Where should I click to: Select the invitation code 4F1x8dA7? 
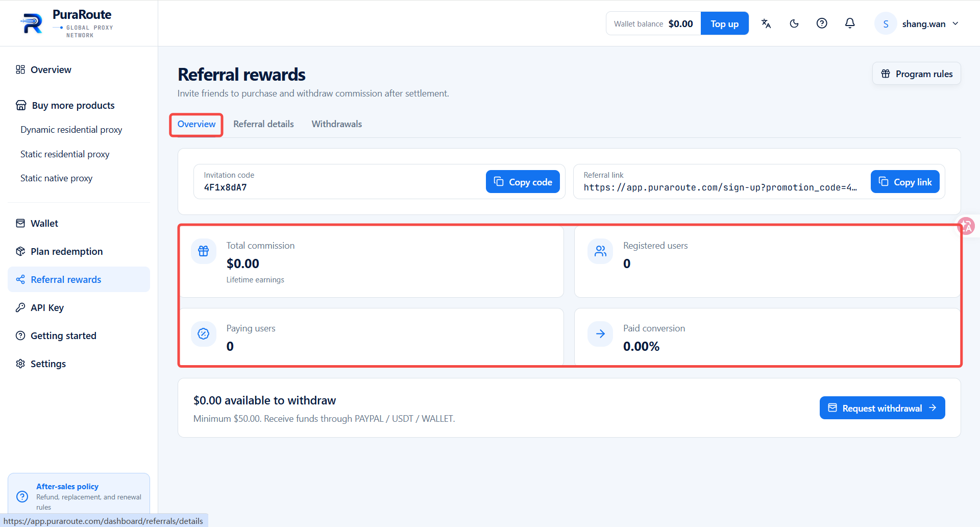coord(225,187)
